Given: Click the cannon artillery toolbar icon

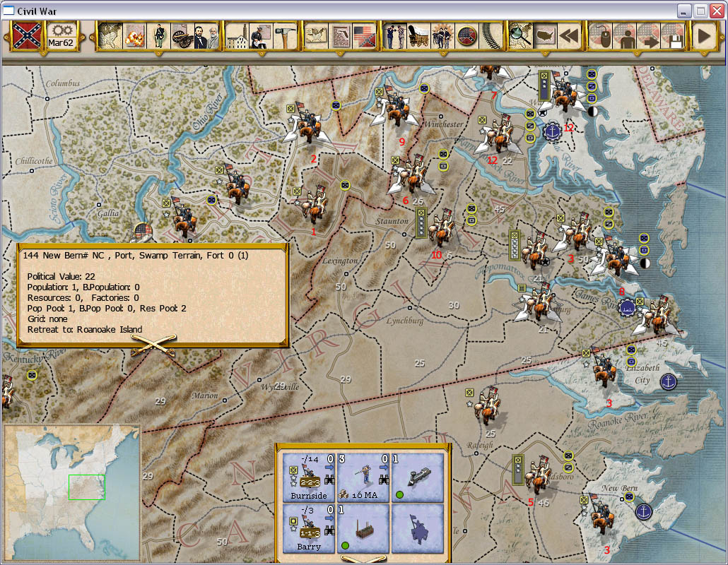Looking at the screenshot, I should click(182, 36).
